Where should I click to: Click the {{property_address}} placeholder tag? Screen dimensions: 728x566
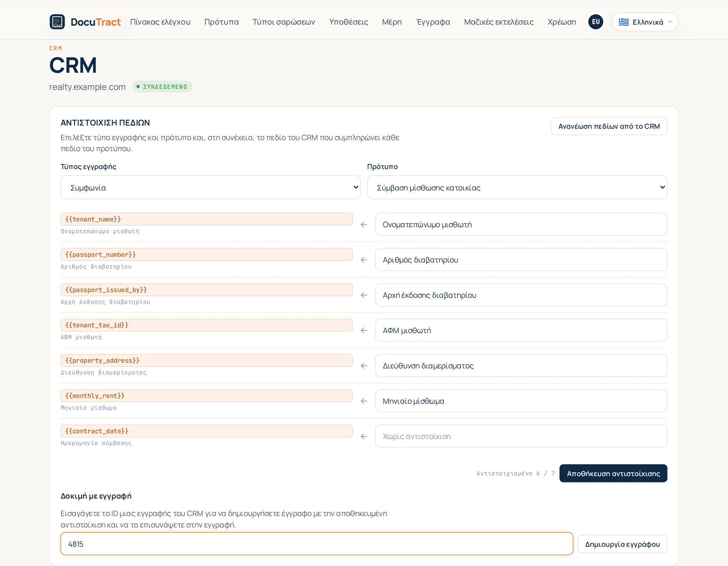(x=206, y=360)
